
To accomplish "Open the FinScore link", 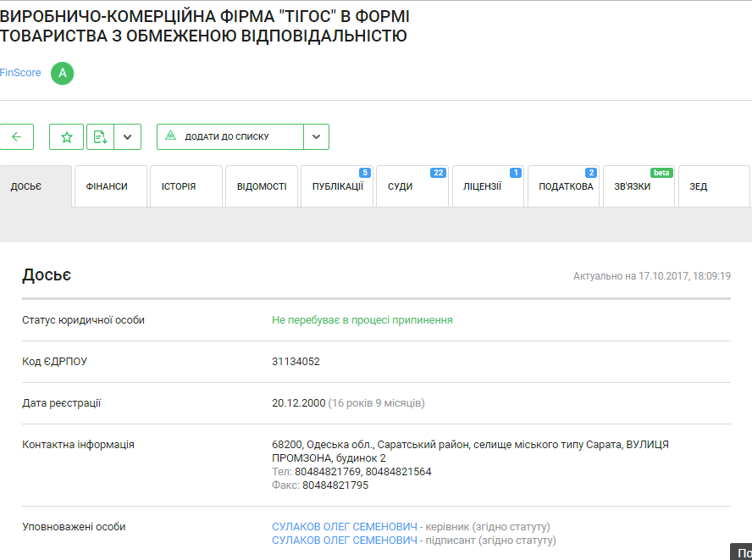I will click(20, 73).
